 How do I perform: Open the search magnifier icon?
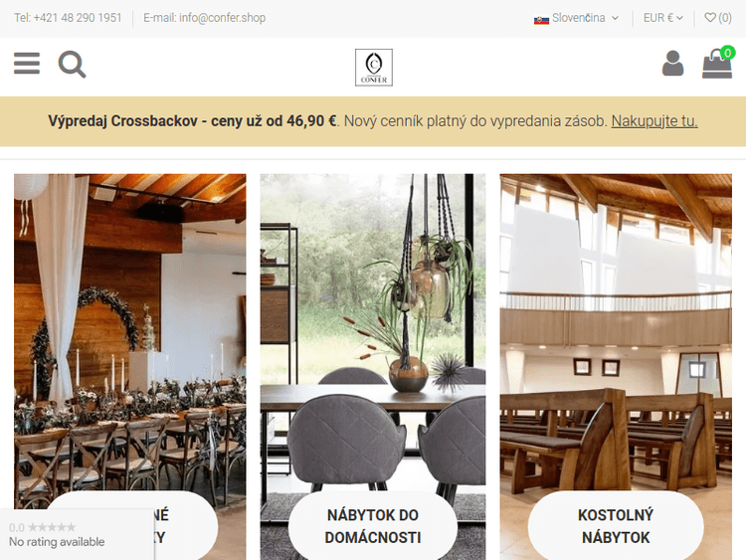tap(72, 64)
